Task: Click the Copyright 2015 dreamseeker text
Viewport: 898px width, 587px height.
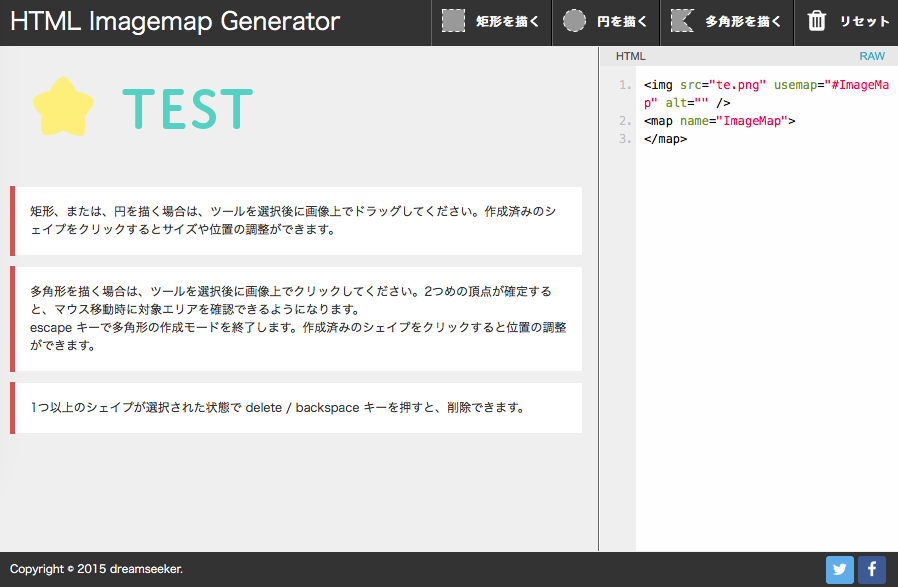Action: [x=96, y=569]
